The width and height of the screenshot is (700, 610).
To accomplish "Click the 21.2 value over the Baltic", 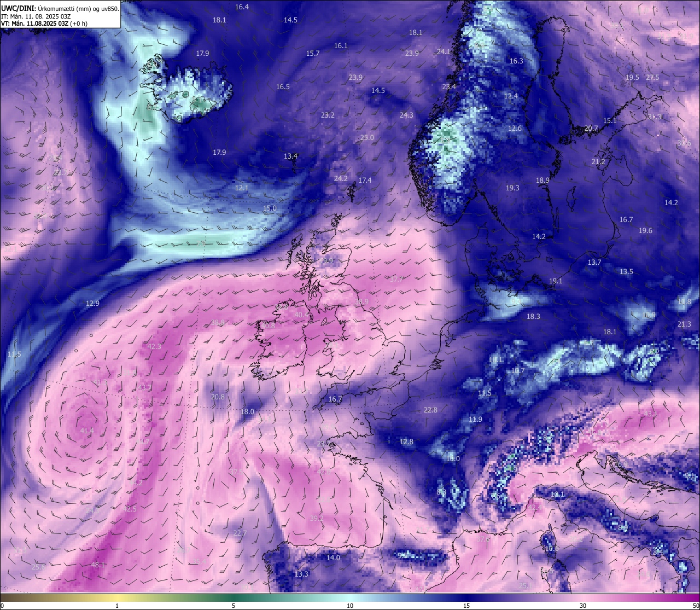I will (x=598, y=161).
